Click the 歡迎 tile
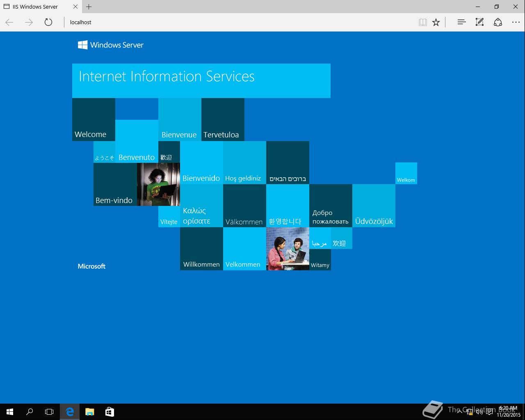This screenshot has width=525, height=420. 169,152
